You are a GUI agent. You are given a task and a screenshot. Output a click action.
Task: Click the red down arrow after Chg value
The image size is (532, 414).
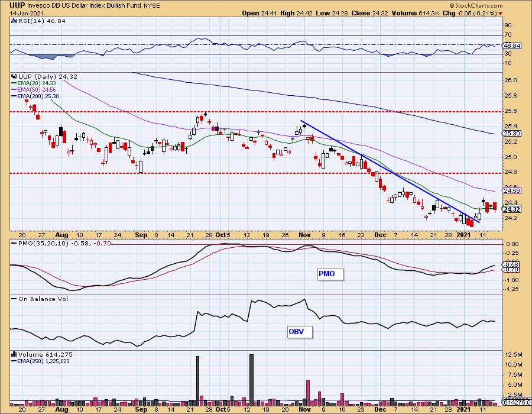pos(501,14)
